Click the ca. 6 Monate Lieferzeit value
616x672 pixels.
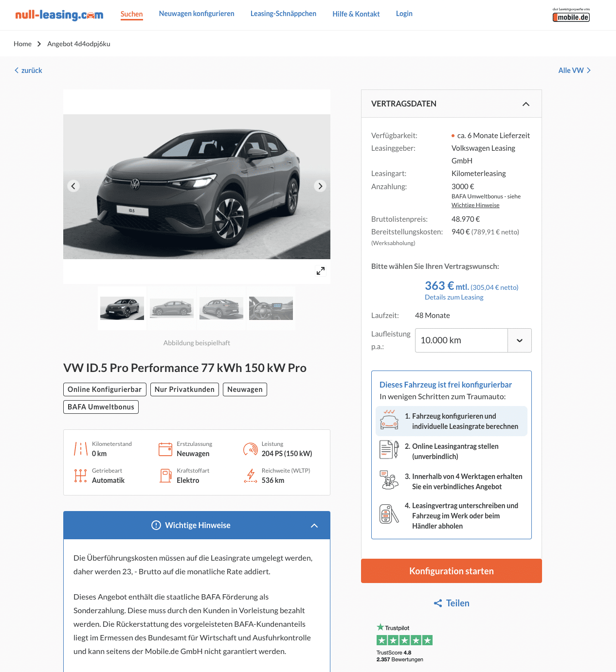[493, 136]
